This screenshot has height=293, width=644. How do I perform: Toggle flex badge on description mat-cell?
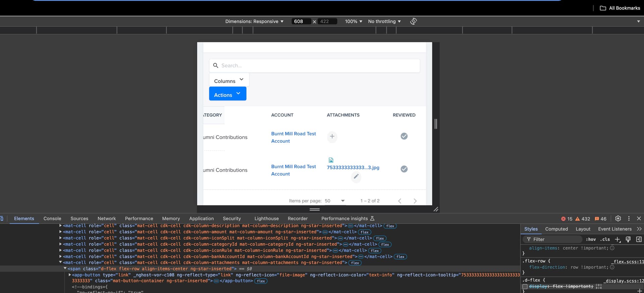click(390, 226)
